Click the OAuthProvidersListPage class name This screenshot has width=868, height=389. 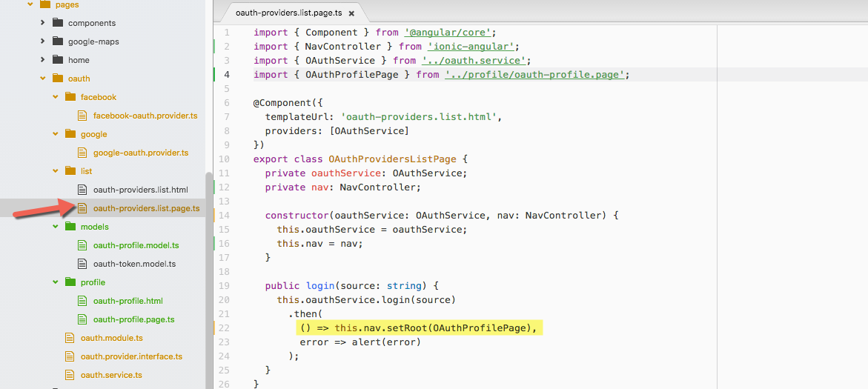(x=392, y=159)
